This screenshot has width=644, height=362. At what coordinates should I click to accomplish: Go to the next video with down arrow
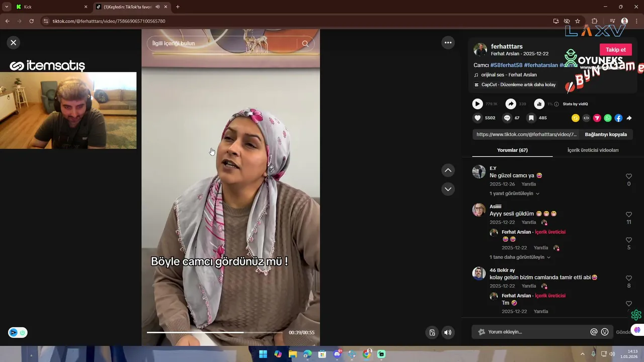(x=448, y=189)
